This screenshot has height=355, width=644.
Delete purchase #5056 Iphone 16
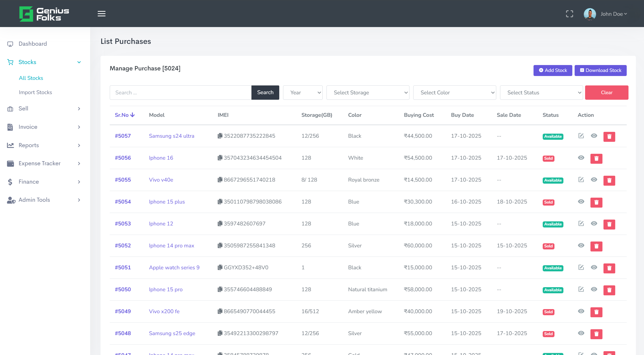596,159
